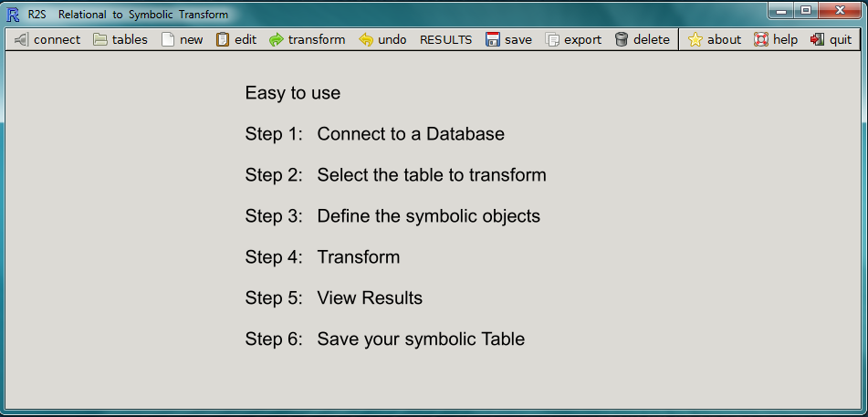Close the R2S window
The image size is (868, 417).
842,11
